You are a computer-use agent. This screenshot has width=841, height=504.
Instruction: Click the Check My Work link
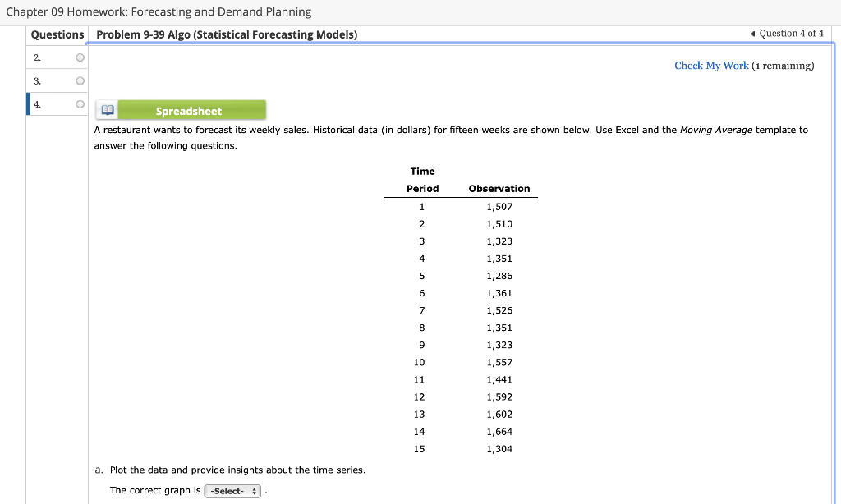pos(711,65)
